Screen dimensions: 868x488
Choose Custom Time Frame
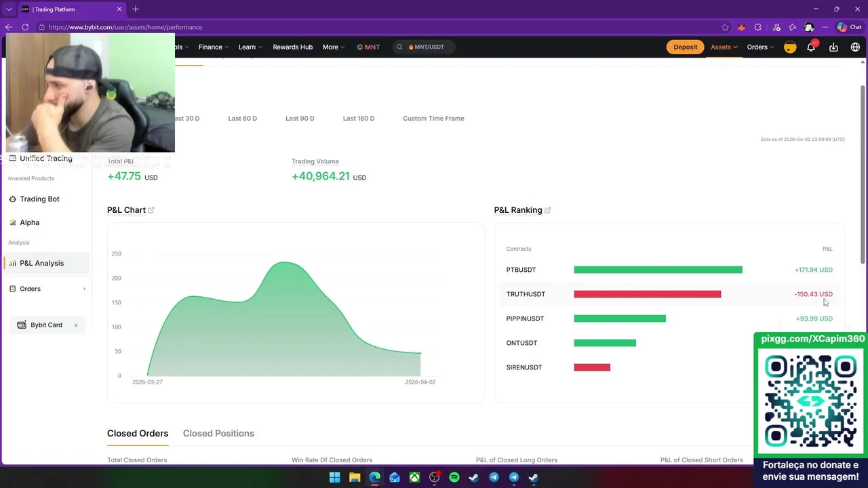pos(433,118)
